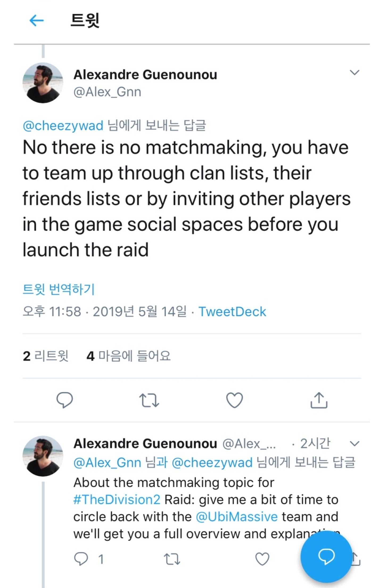Share the main tweet
This screenshot has height=588, width=383.
(319, 400)
